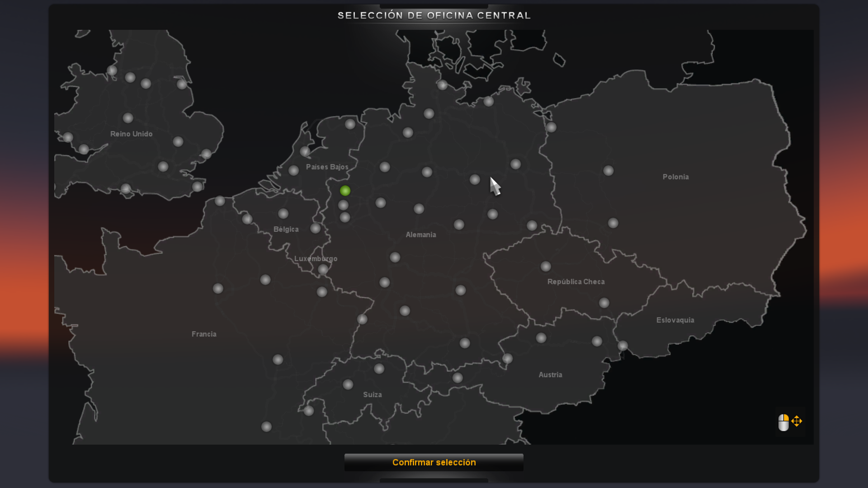Pick the city marker directly beneath the green marker
Screen dimensions: 868x488
point(343,205)
